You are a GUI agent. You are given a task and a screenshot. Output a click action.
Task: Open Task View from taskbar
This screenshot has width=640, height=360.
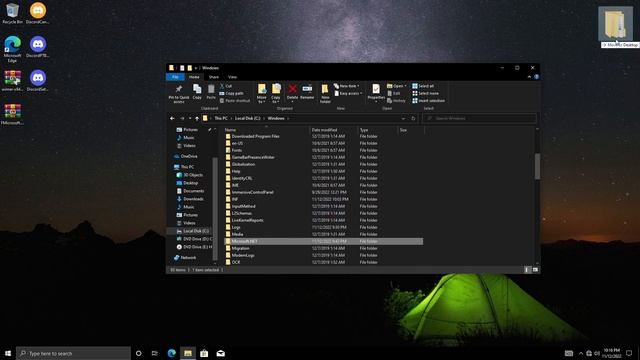pyautogui.click(x=154, y=353)
